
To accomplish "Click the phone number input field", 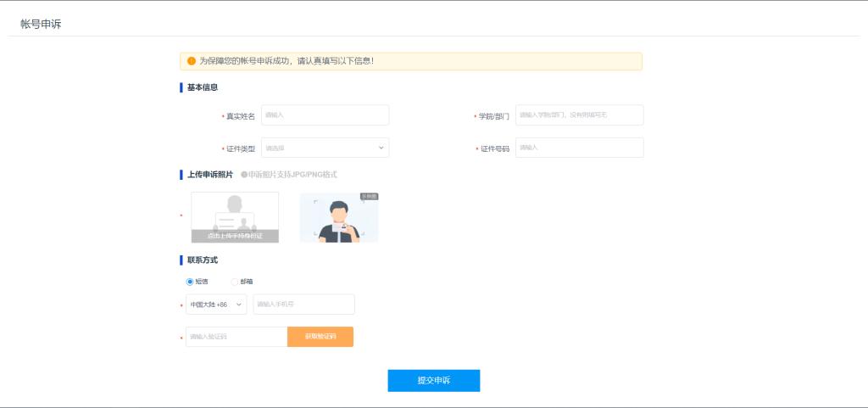I will pyautogui.click(x=303, y=305).
